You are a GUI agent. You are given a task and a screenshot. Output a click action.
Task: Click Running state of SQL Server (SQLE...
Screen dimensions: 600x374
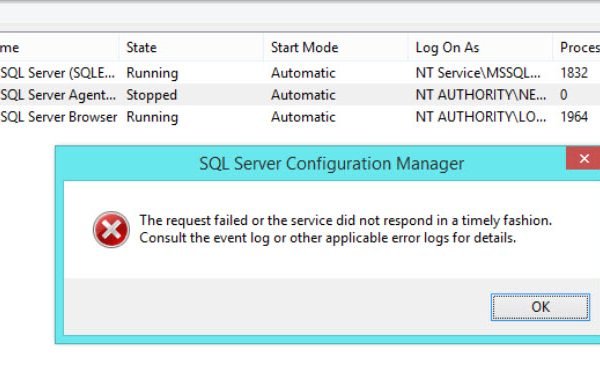[x=152, y=73]
